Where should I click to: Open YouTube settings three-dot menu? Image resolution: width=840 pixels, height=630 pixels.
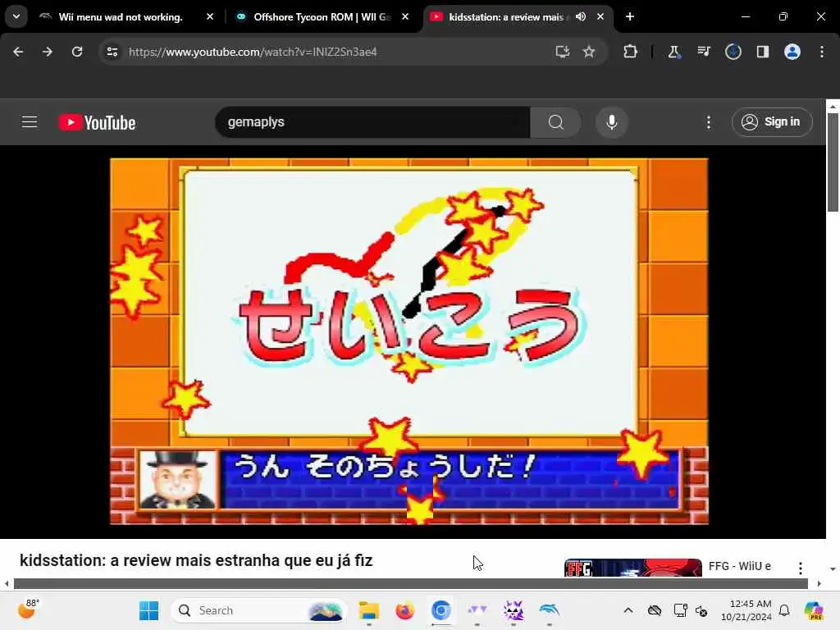708,122
